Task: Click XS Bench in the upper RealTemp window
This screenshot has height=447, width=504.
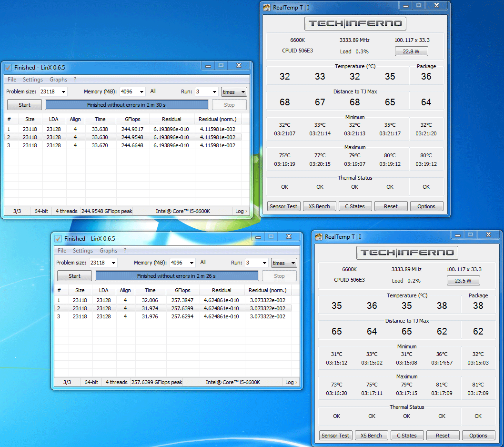Action: pyautogui.click(x=319, y=206)
